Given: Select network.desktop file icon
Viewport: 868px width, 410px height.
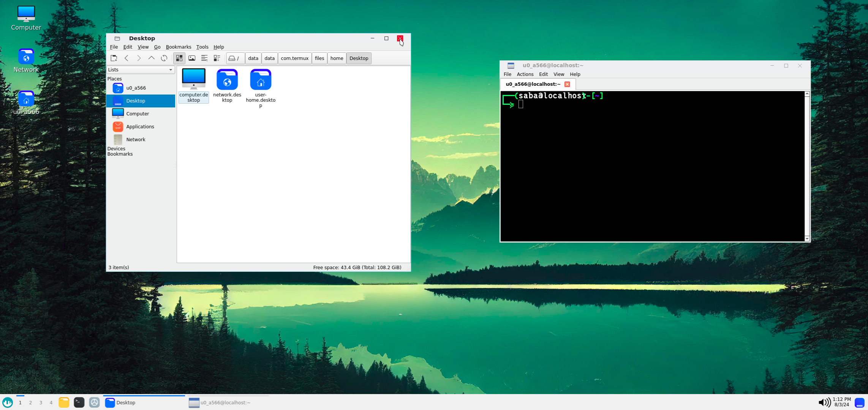Looking at the screenshot, I should pos(227,79).
